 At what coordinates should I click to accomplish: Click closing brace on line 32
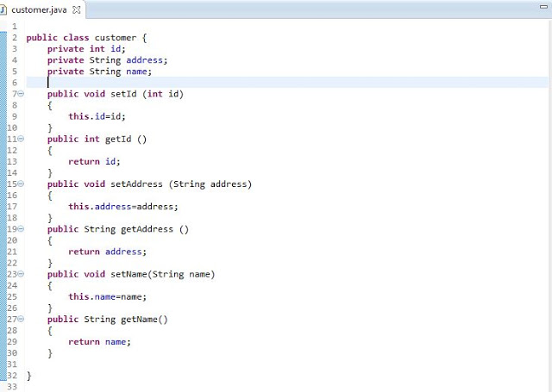point(28,376)
